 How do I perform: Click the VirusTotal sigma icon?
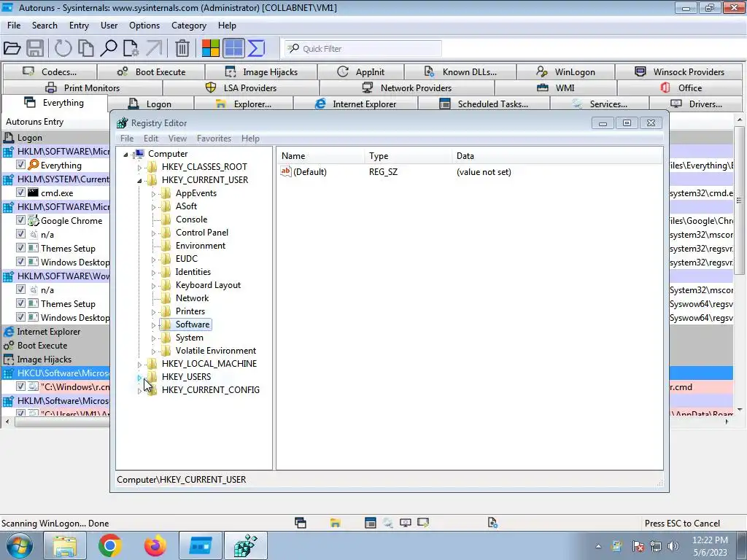pos(256,48)
